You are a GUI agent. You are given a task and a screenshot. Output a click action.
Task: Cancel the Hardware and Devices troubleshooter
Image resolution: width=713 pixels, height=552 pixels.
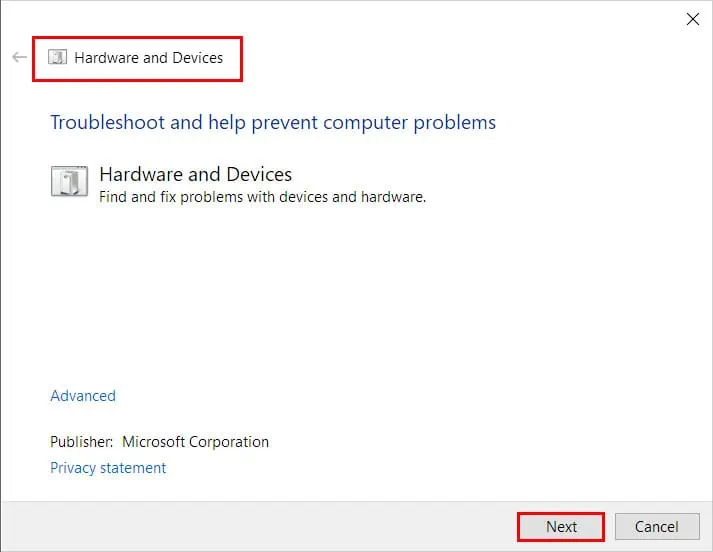[657, 527]
